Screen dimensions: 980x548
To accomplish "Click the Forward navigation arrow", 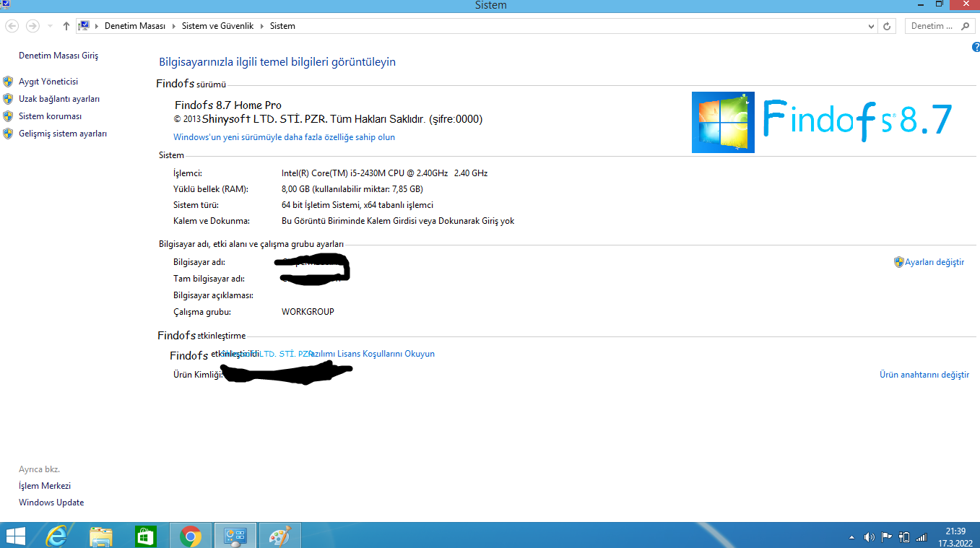I will 32,26.
